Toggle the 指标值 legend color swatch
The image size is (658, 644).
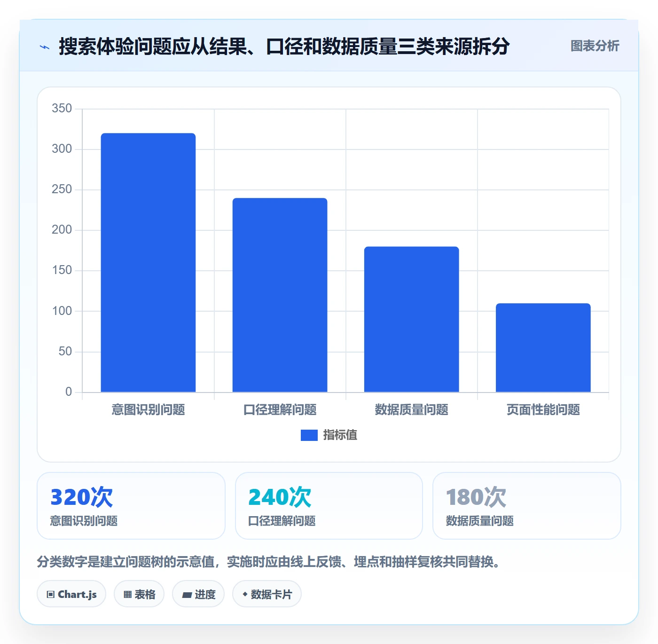point(309,435)
